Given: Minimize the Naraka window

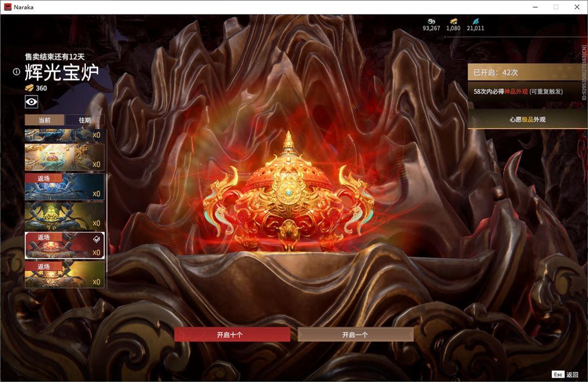Looking at the screenshot, I should (535, 7).
